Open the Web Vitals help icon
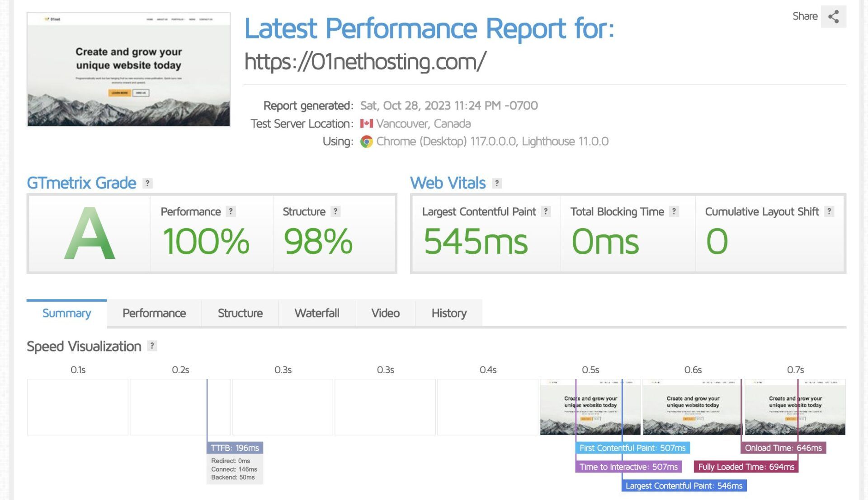The width and height of the screenshot is (868, 500). 497,183
